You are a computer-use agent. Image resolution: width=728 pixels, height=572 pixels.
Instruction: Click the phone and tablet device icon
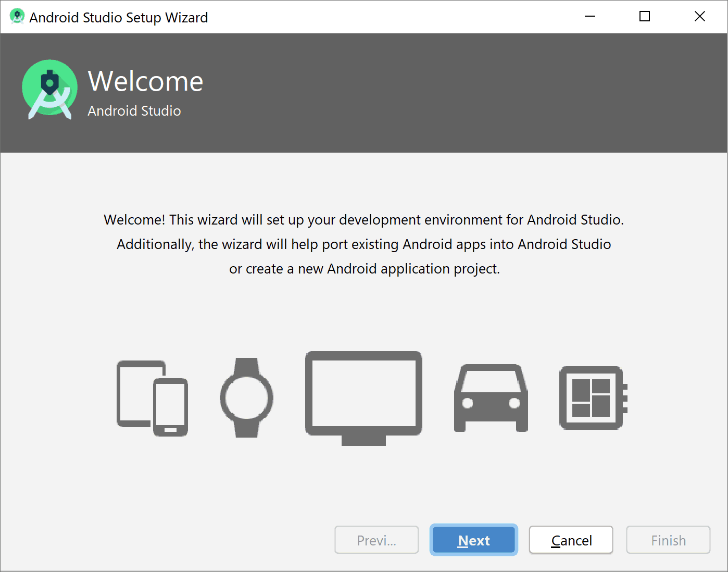coord(152,399)
